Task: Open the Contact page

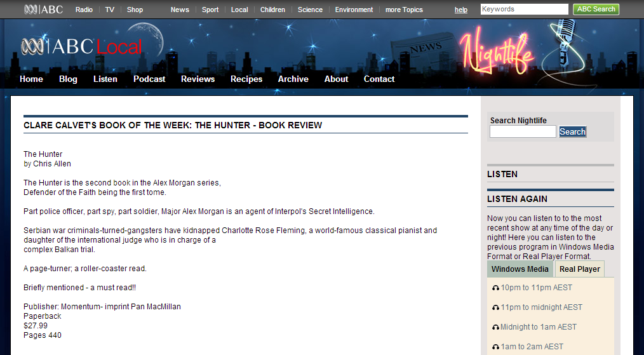Action: tap(379, 79)
